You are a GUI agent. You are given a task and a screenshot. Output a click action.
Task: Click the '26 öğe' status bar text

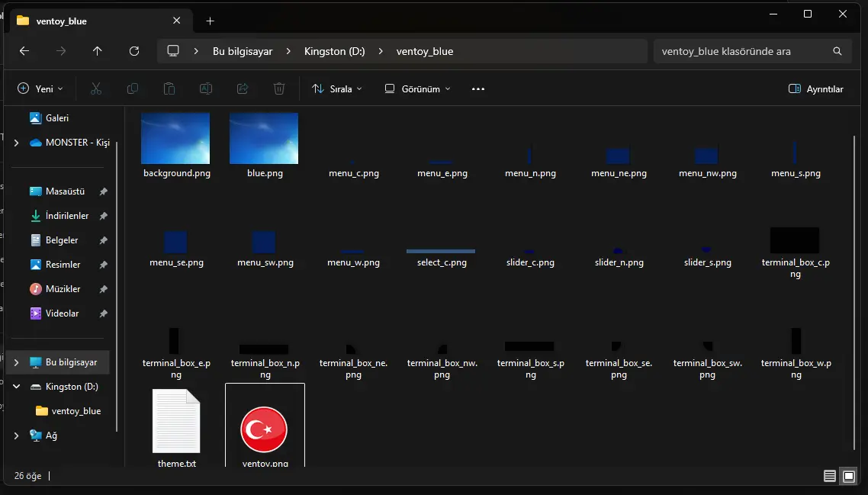point(27,476)
